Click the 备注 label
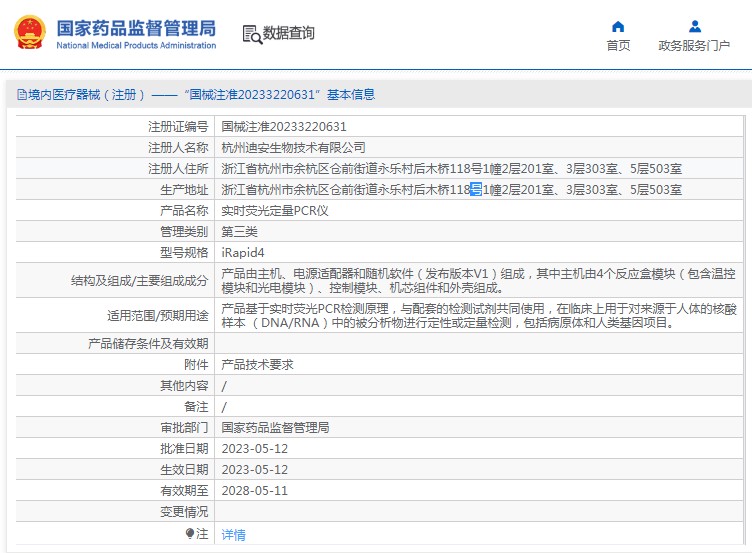Image resolution: width=752 pixels, height=553 pixels. (196, 407)
